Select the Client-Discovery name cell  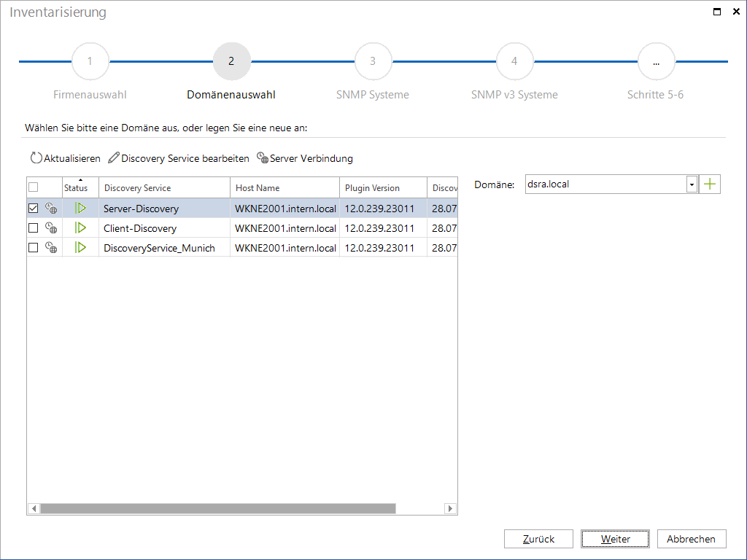[x=164, y=228]
